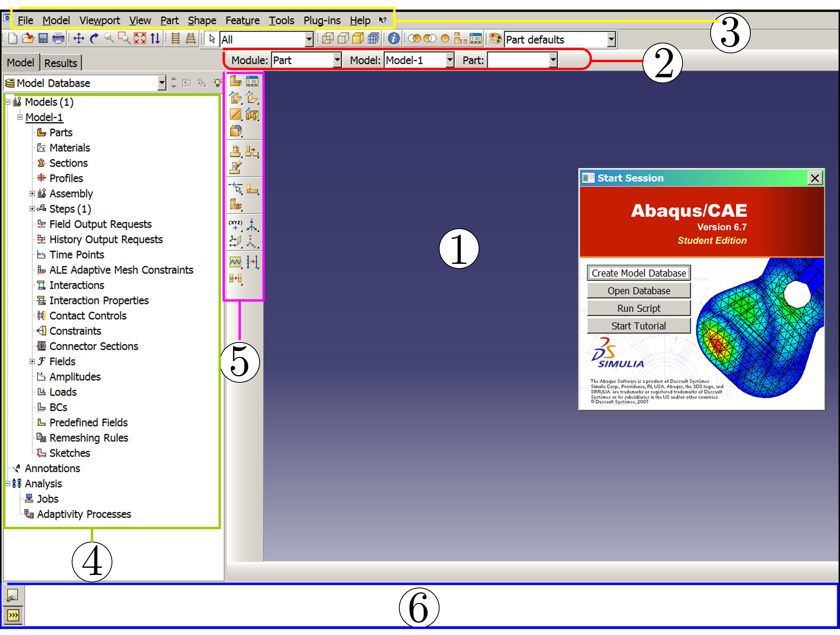Click the Print toolbar icon

(58, 38)
